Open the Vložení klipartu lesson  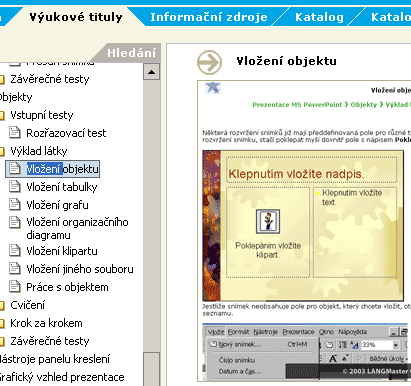pos(62,251)
